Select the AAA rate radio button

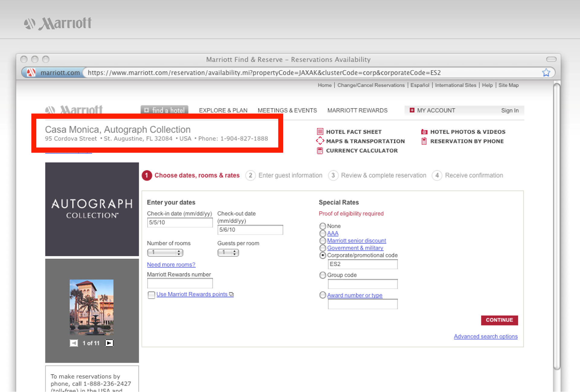click(x=323, y=233)
